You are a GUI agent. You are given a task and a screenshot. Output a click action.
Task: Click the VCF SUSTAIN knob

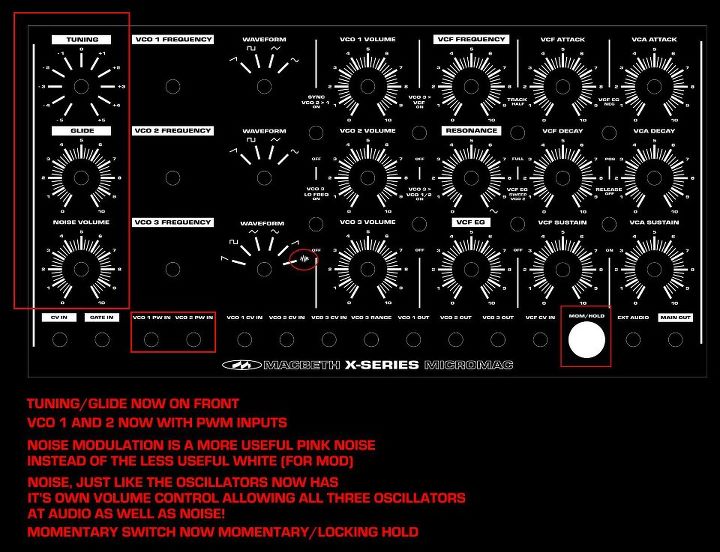(x=562, y=269)
